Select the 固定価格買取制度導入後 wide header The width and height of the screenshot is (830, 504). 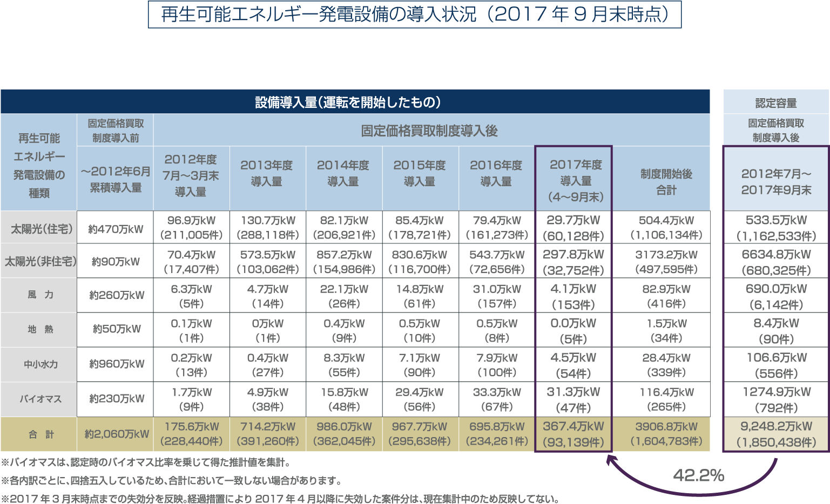431,130
